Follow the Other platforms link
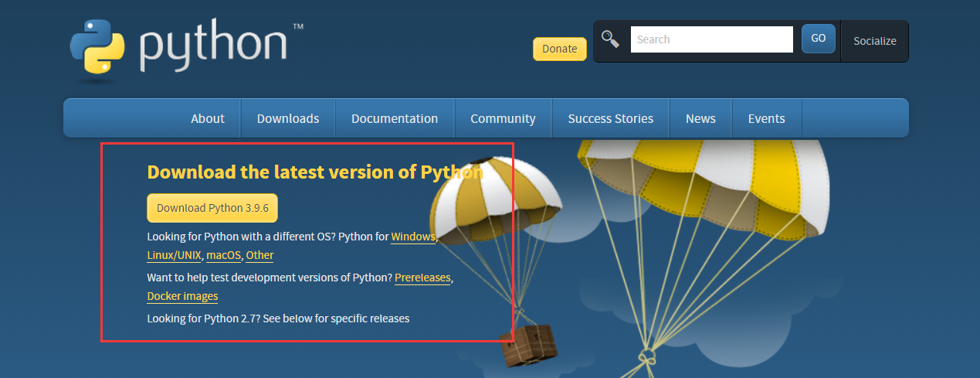 259,255
